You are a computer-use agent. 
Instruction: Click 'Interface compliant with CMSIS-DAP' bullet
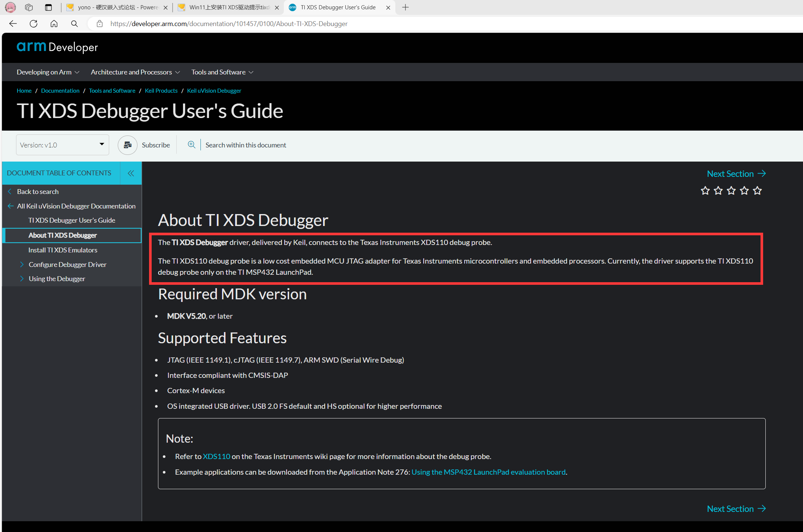coord(227,375)
